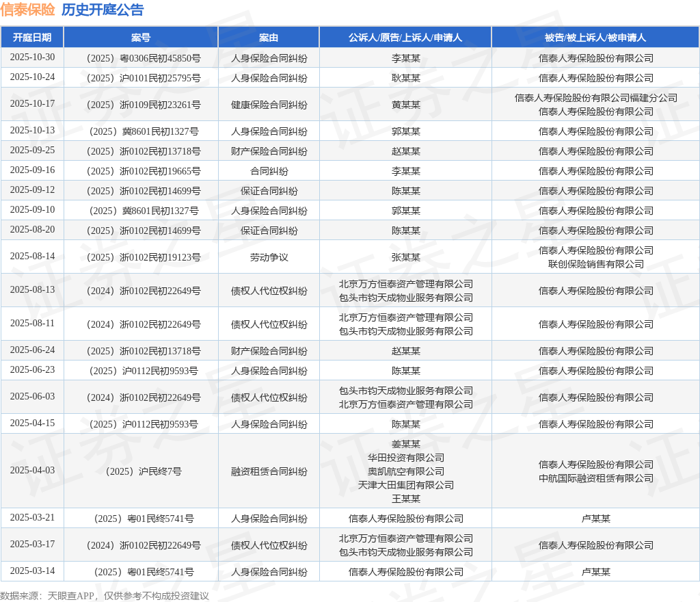Click the 案由 column header
The height and width of the screenshot is (602, 700).
click(269, 38)
